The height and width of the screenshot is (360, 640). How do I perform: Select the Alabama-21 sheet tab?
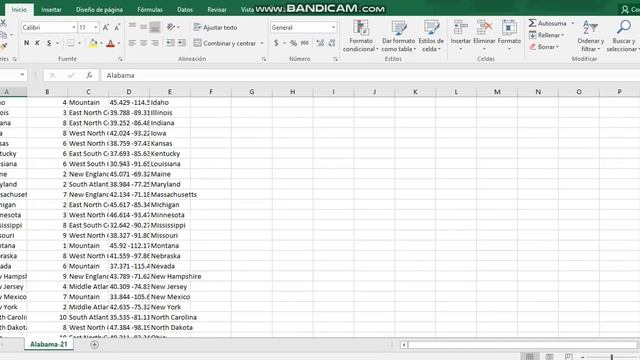49,344
